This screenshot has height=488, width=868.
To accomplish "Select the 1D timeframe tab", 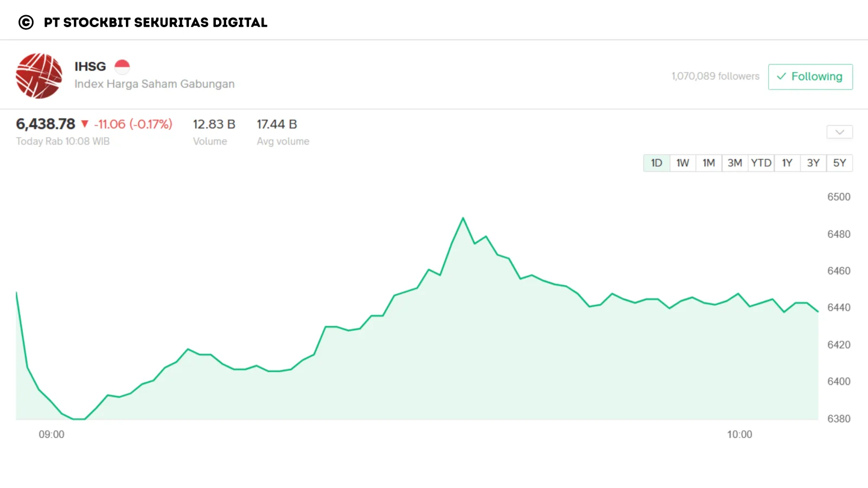I will pyautogui.click(x=656, y=163).
